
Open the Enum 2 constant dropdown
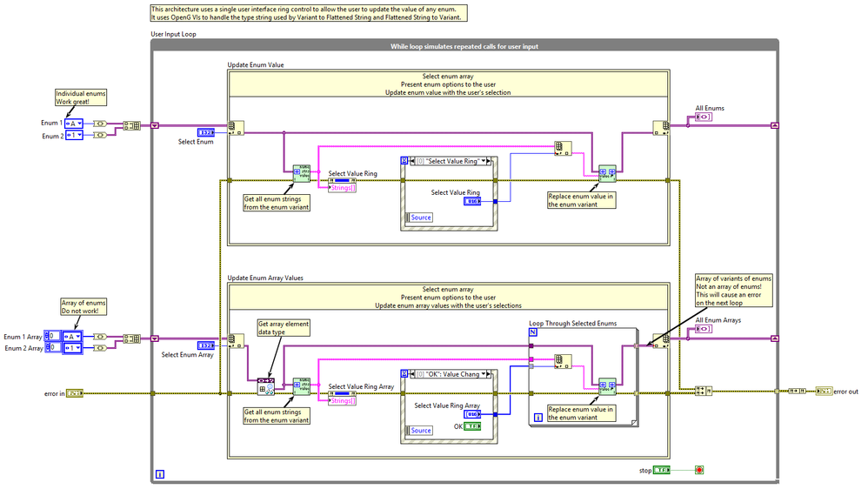click(x=75, y=136)
